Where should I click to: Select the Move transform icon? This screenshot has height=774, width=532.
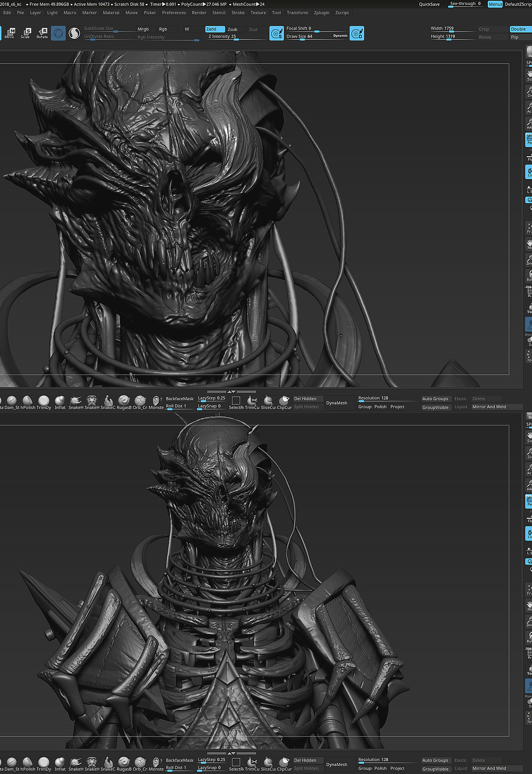9,33
